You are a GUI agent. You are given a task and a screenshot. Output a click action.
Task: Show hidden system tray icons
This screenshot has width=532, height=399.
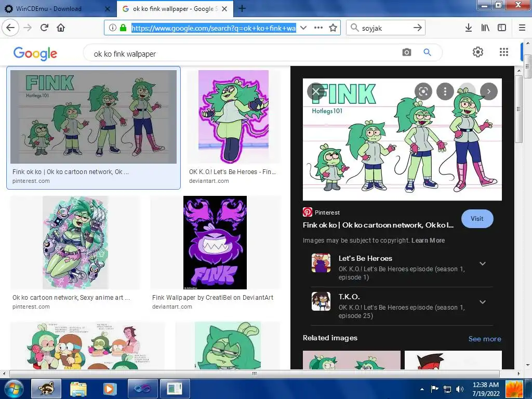click(x=422, y=389)
